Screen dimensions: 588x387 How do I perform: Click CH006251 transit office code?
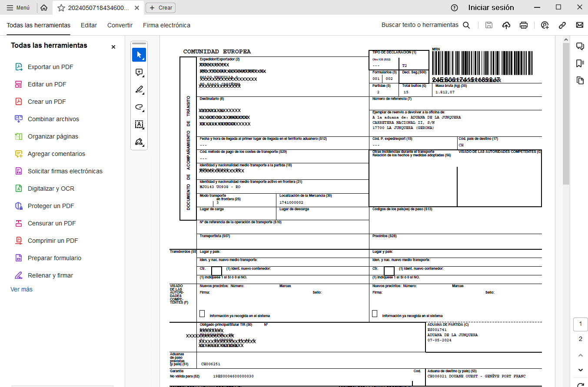click(211, 364)
